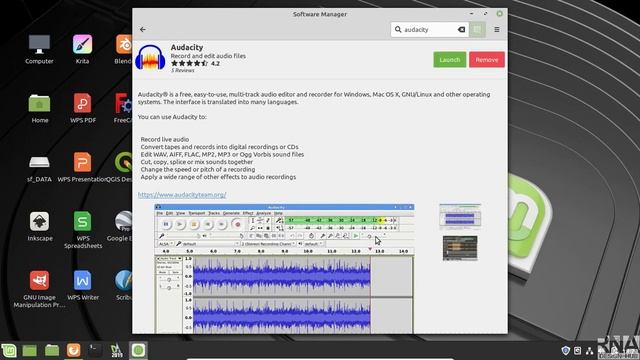Click the Audacity headphones app icon
This screenshot has width=640, height=360.
click(150, 58)
